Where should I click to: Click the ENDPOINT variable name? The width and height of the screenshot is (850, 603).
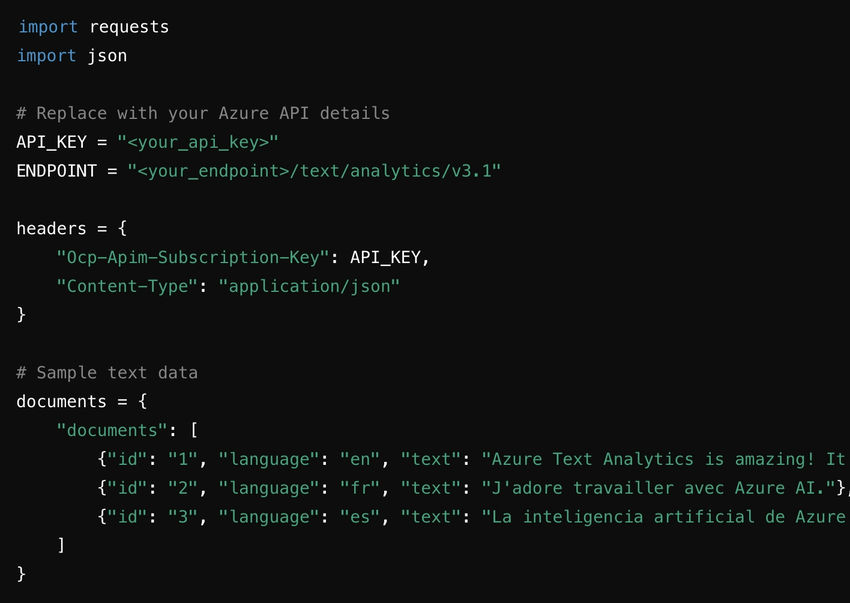57,171
